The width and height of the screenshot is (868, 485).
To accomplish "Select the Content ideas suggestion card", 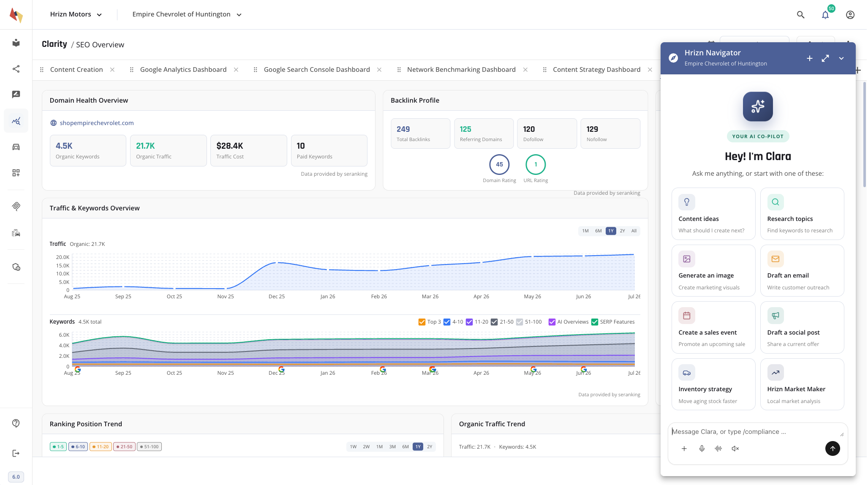I will [x=713, y=214].
